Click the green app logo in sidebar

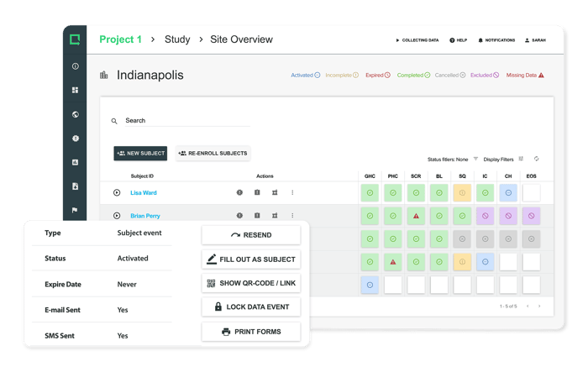pos(75,39)
